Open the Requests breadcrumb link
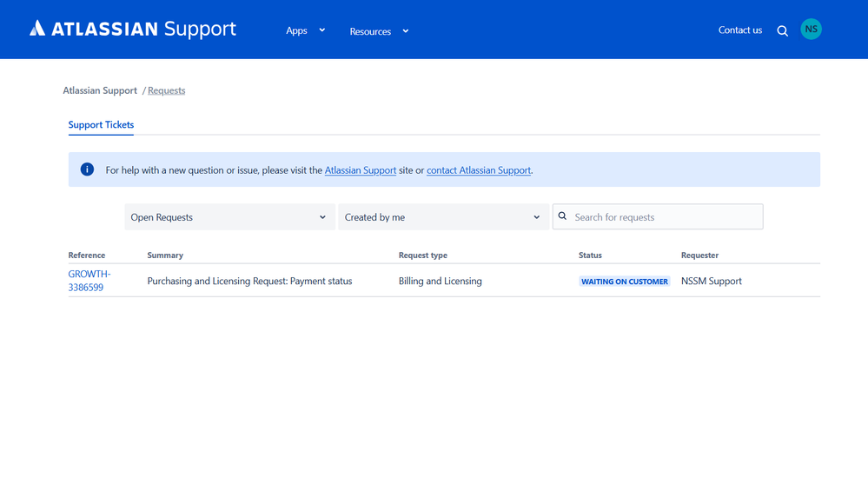868x491 pixels. (166, 90)
